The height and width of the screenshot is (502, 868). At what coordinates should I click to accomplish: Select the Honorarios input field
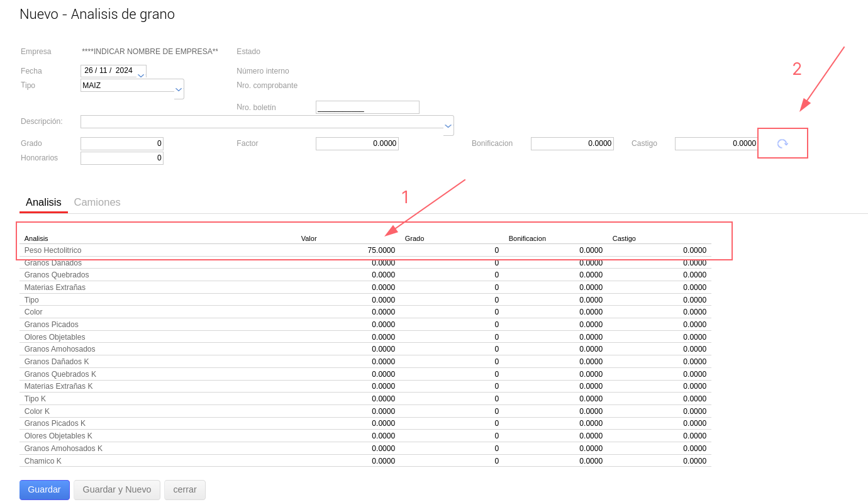(x=122, y=158)
